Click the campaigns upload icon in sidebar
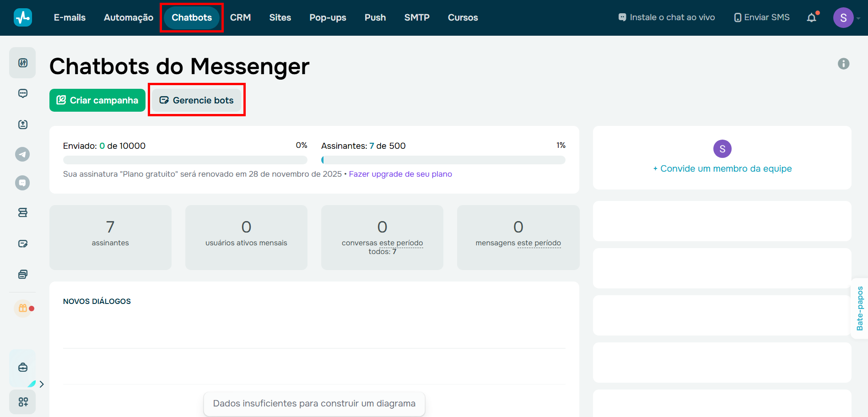 [x=22, y=124]
